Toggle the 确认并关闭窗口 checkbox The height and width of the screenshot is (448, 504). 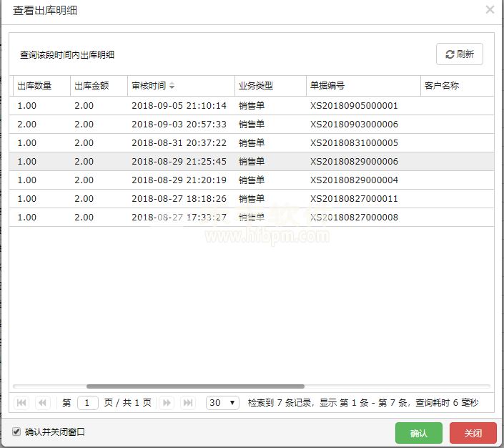pyautogui.click(x=16, y=432)
